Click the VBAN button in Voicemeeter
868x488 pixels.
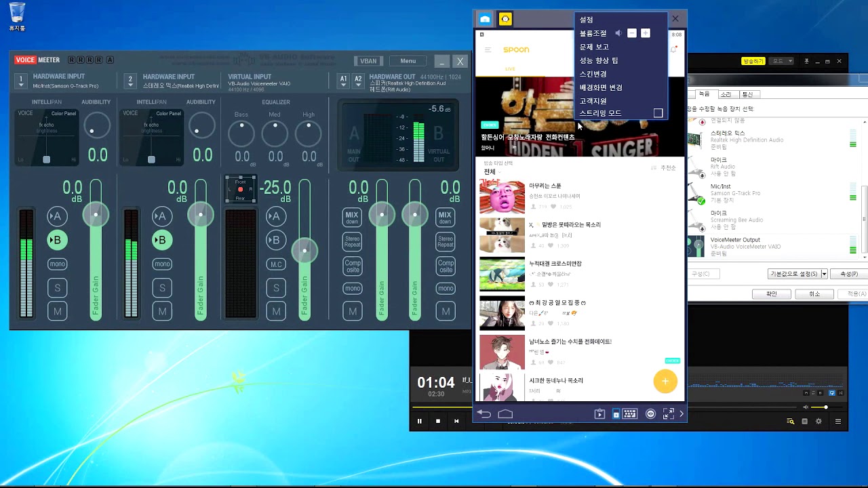coord(368,61)
